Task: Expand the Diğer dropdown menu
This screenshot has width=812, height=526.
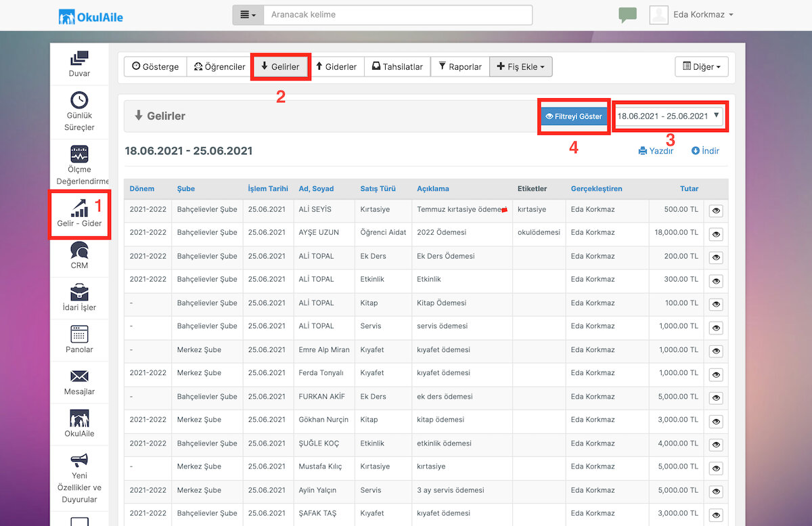Action: pyautogui.click(x=702, y=66)
